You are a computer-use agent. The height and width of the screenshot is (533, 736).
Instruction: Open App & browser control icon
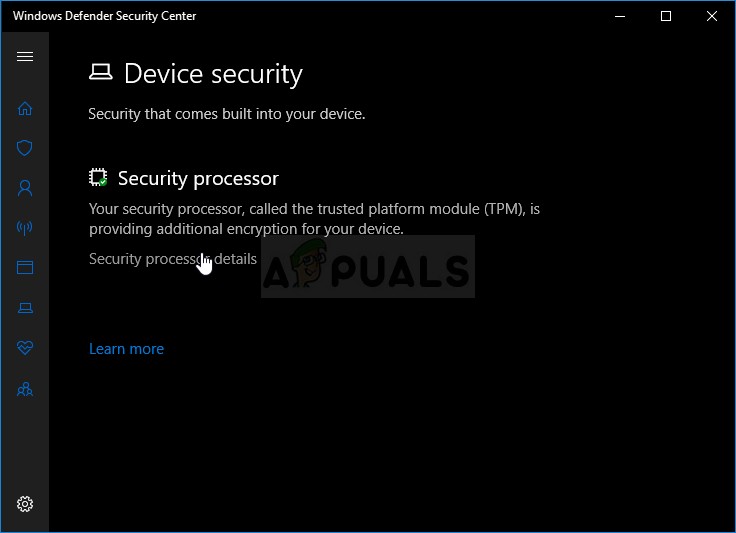click(x=25, y=268)
